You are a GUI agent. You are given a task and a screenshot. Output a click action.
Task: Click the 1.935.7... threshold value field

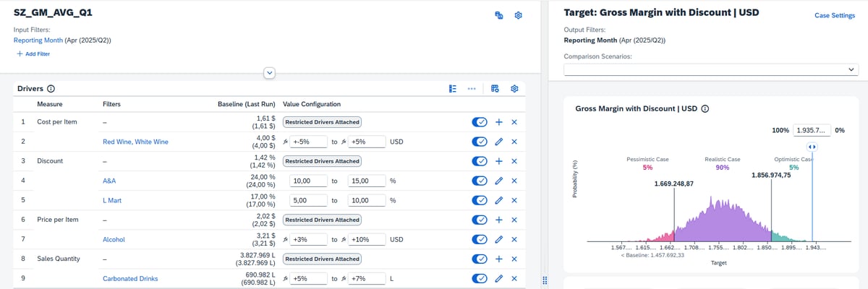point(812,130)
